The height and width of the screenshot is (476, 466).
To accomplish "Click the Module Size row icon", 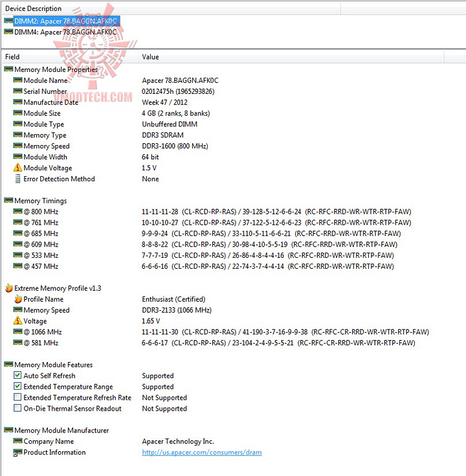I will click(18, 113).
